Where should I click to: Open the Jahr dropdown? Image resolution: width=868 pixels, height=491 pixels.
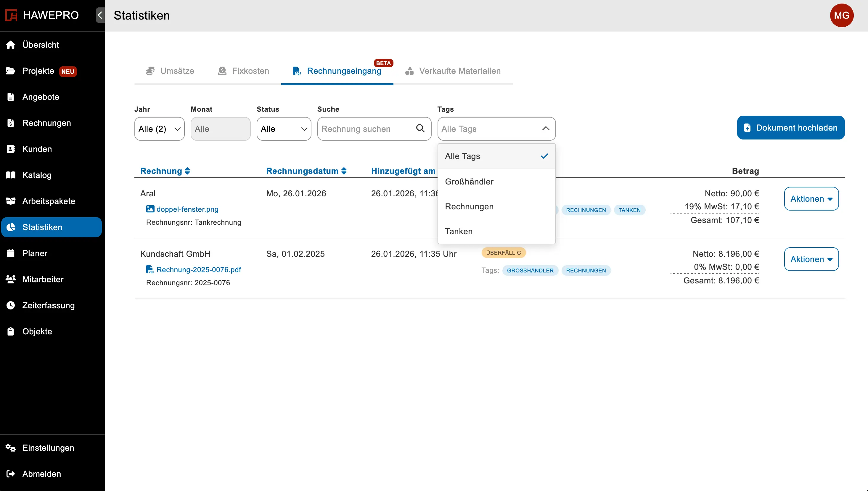point(159,129)
